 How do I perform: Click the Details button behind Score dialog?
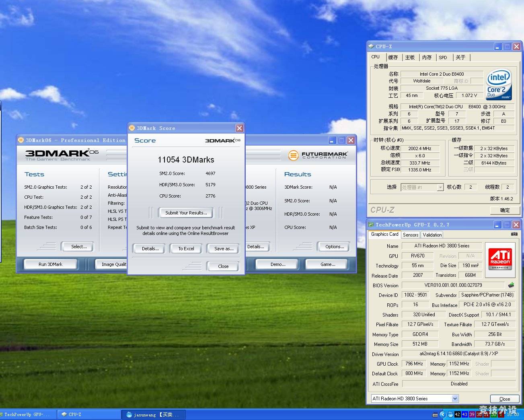[257, 247]
